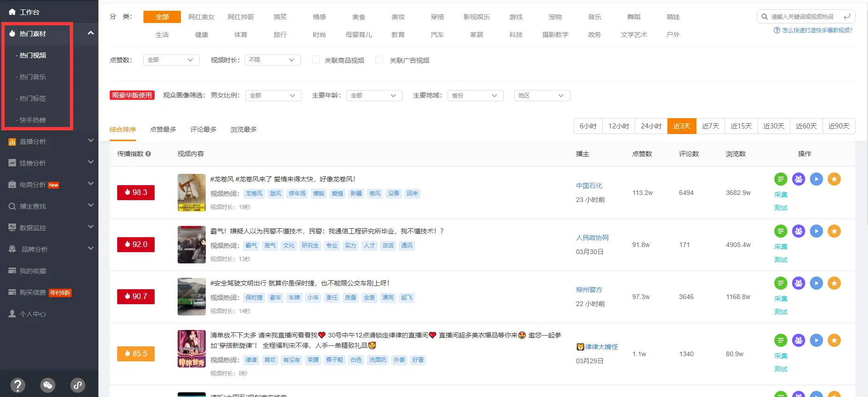Switch to 评论最多 tab
868x397 pixels.
tap(203, 129)
